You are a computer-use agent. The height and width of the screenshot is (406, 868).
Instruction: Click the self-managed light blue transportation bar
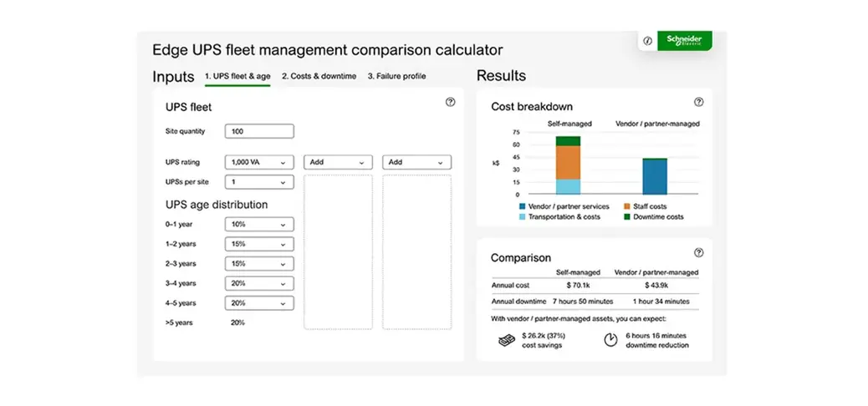click(x=568, y=187)
